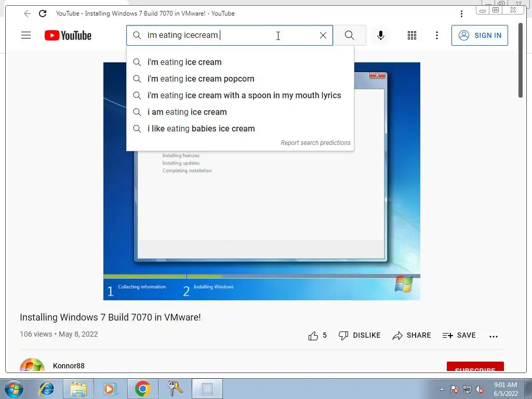The height and width of the screenshot is (399, 532).
Task: Select the blank window taskbar button
Action: (207, 389)
